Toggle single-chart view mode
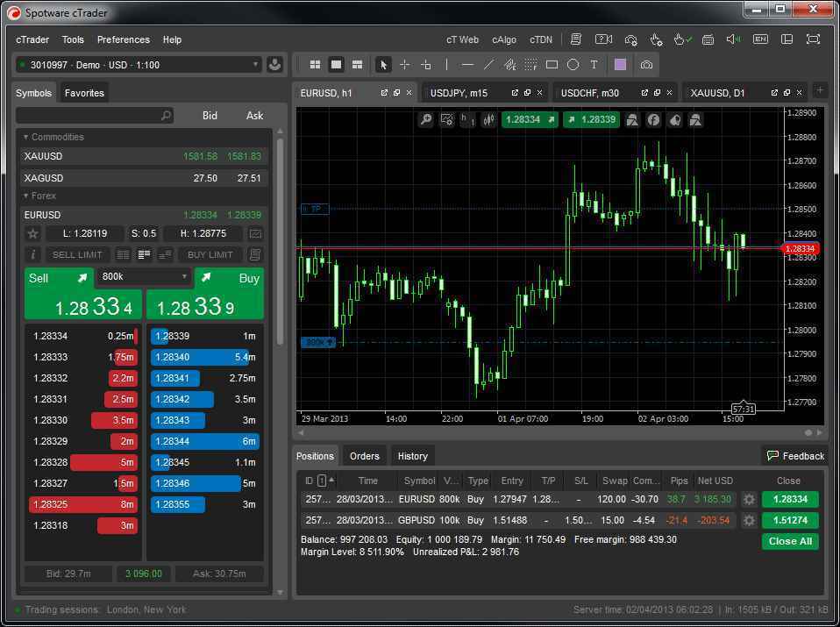Viewport: 840px width, 627px height. pos(336,64)
